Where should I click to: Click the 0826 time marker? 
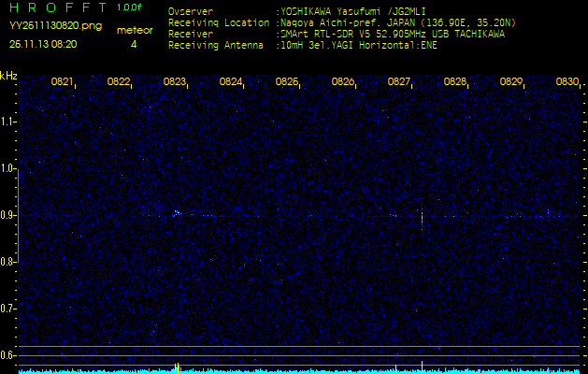click(342, 81)
